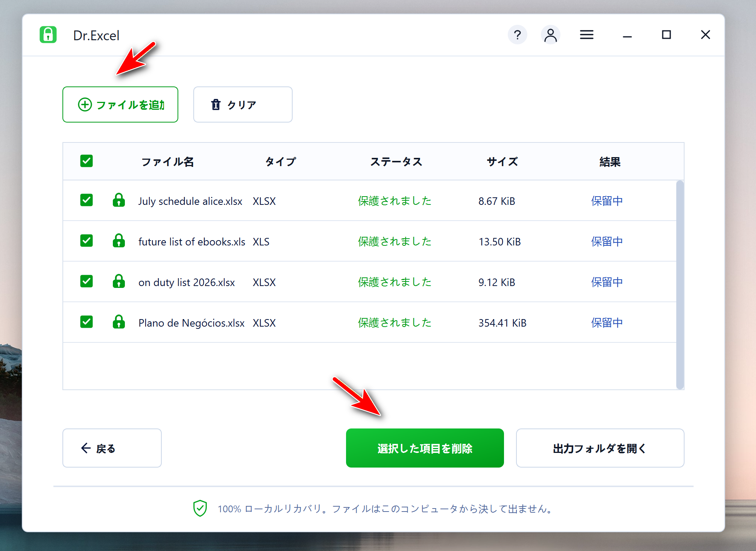756x551 pixels.
Task: Click 保留中 result for Plano de Negócios.xlsx
Action: pos(607,323)
